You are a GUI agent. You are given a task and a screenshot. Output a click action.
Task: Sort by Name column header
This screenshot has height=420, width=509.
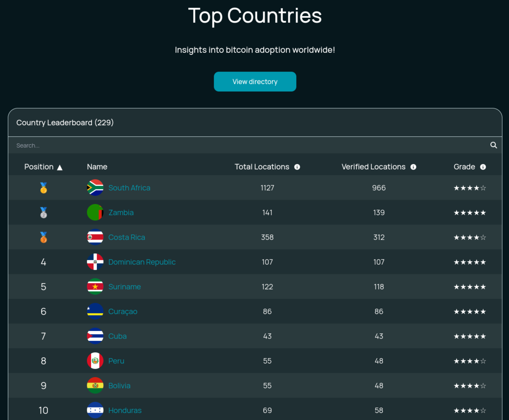(x=97, y=167)
